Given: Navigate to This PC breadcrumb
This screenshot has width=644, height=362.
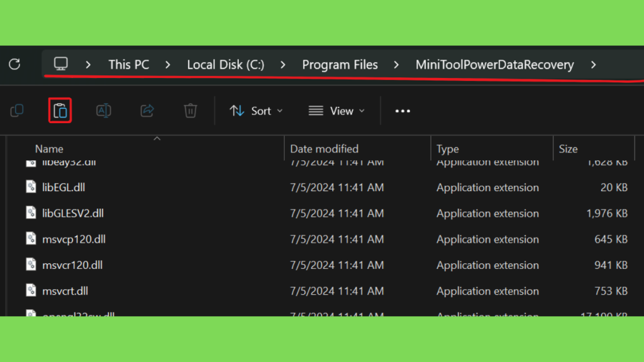Looking at the screenshot, I should (x=128, y=65).
